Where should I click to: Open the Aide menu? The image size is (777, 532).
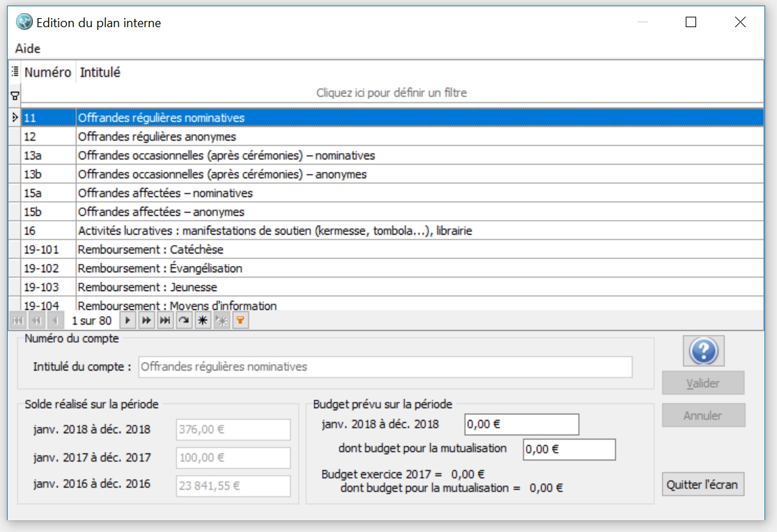pos(28,49)
